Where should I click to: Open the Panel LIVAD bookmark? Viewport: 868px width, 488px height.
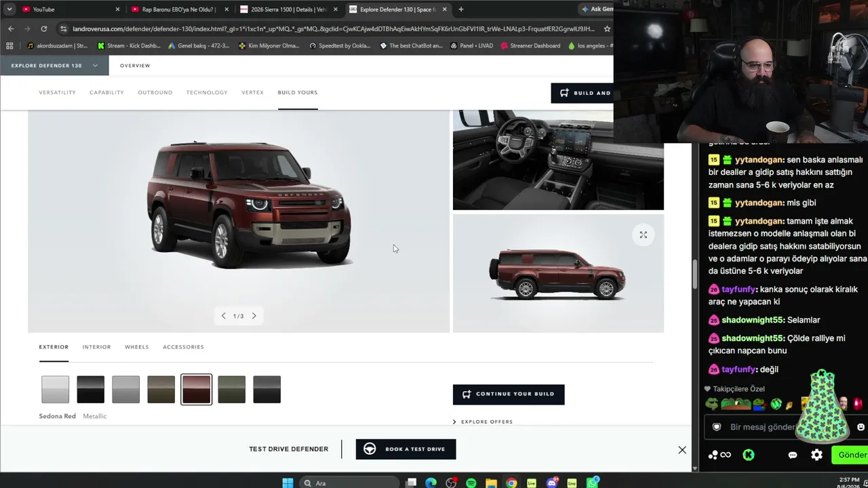coord(471,46)
